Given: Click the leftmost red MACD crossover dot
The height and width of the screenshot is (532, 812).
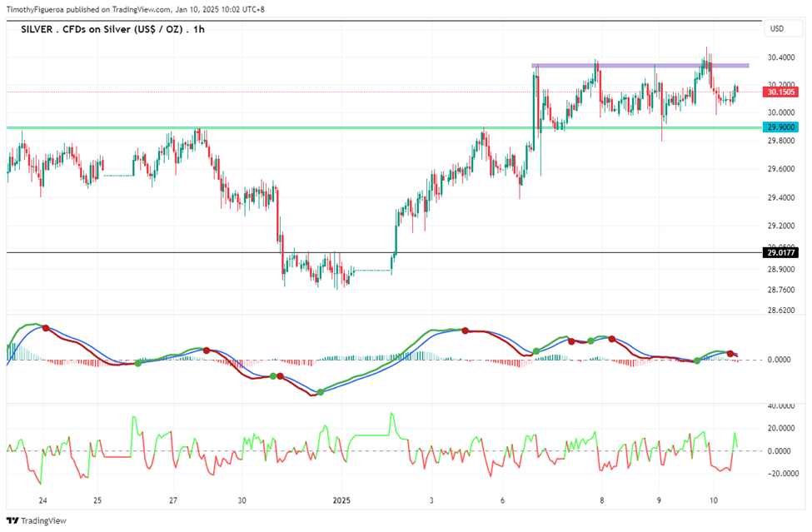Looking at the screenshot, I should point(46,328).
